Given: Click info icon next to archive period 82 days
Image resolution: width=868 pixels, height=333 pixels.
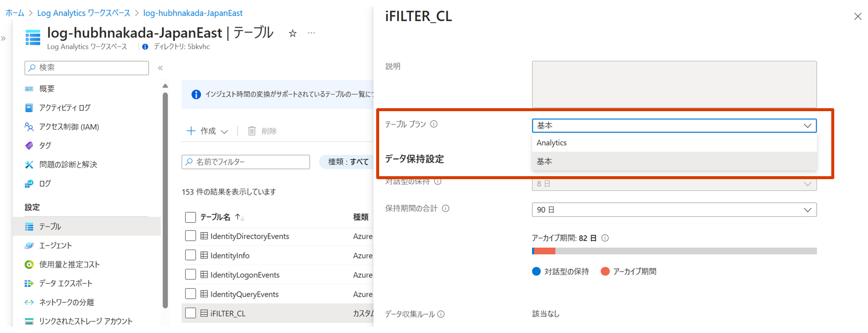Looking at the screenshot, I should point(605,238).
